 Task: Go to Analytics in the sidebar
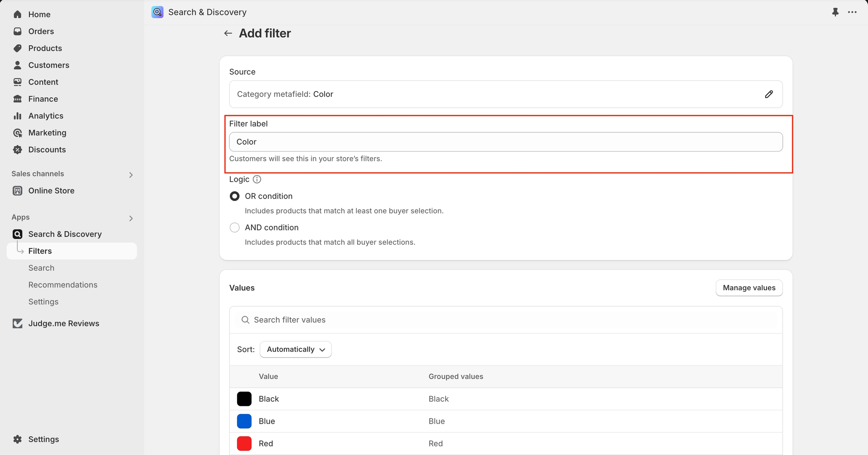[46, 116]
